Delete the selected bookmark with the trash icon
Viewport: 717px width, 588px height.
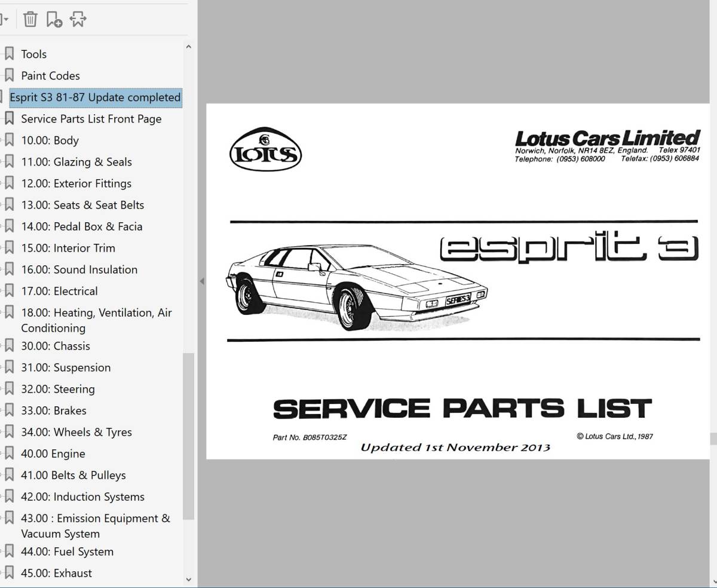click(30, 19)
